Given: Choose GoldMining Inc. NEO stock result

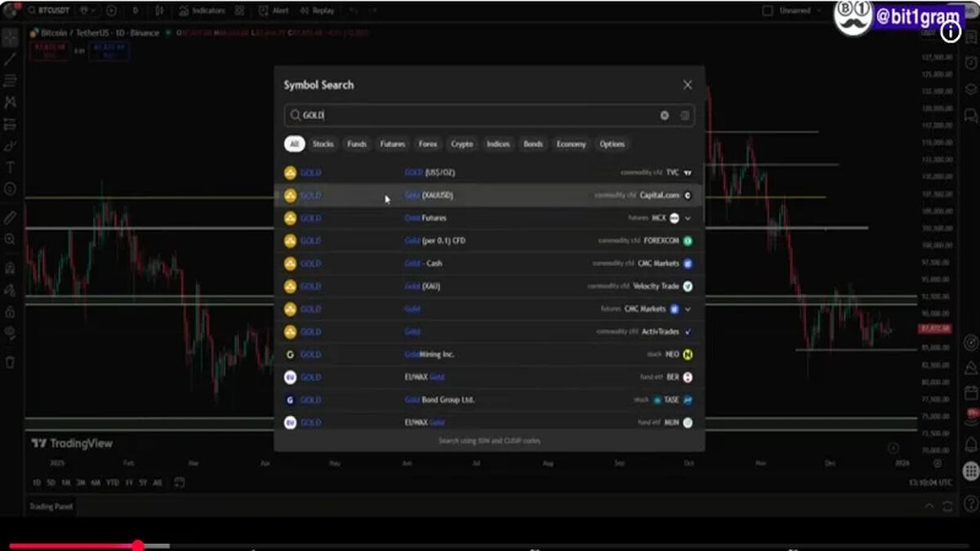Looking at the screenshot, I should point(489,355).
